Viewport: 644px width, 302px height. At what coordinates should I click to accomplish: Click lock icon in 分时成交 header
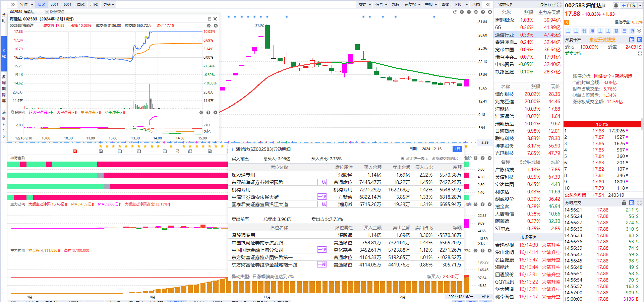click(624, 203)
